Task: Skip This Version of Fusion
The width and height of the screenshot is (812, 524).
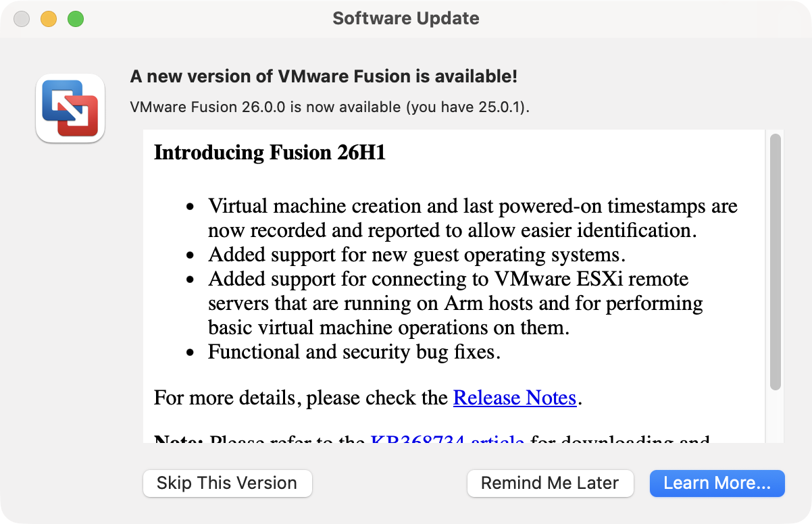Action: [x=227, y=483]
